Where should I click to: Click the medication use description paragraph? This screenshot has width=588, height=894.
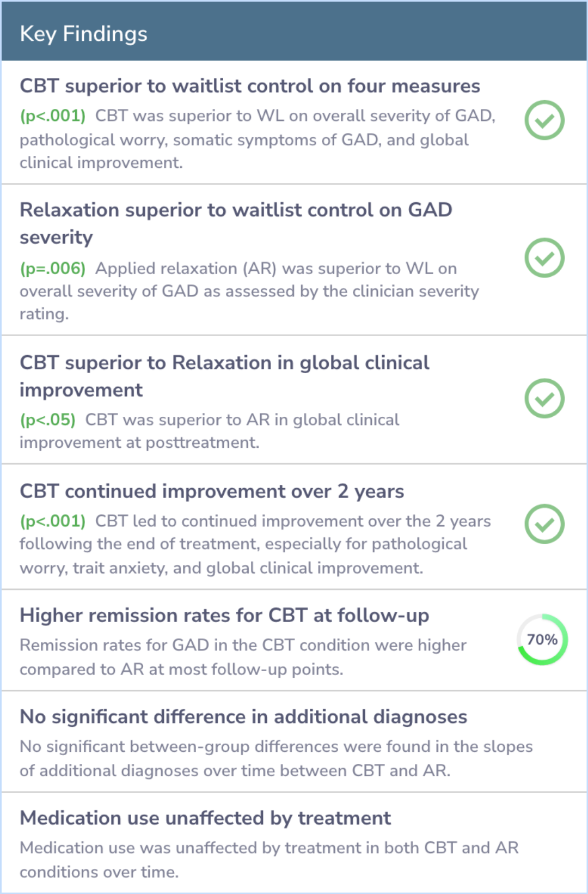tap(269, 860)
